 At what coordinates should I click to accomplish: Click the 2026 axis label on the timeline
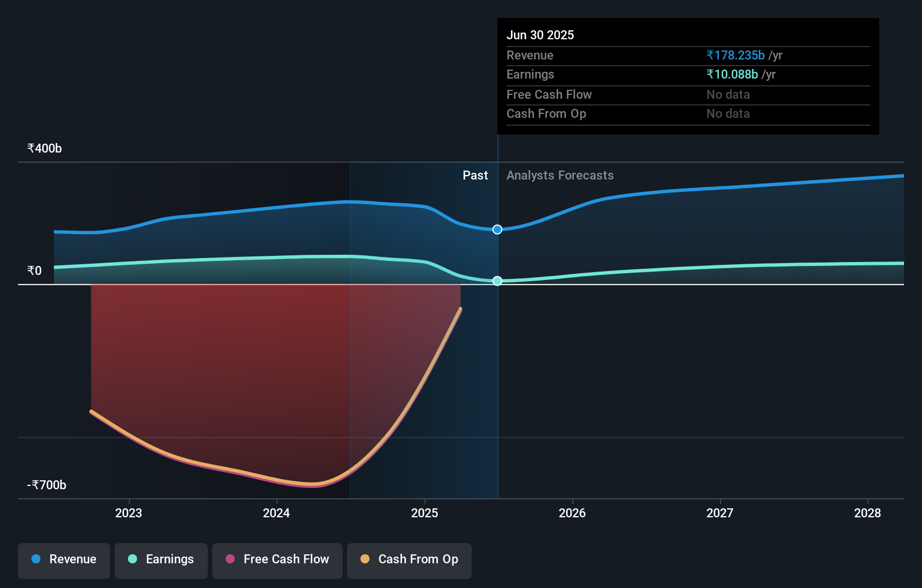pyautogui.click(x=572, y=513)
